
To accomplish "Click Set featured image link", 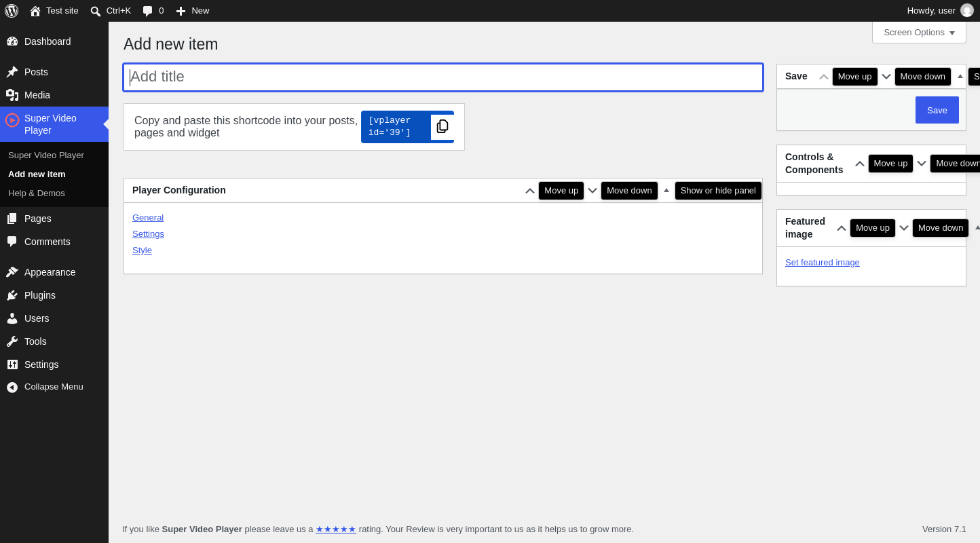I will click(823, 263).
